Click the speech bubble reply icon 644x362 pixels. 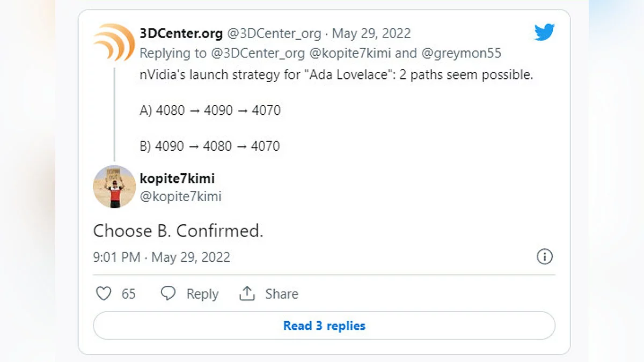tap(169, 294)
